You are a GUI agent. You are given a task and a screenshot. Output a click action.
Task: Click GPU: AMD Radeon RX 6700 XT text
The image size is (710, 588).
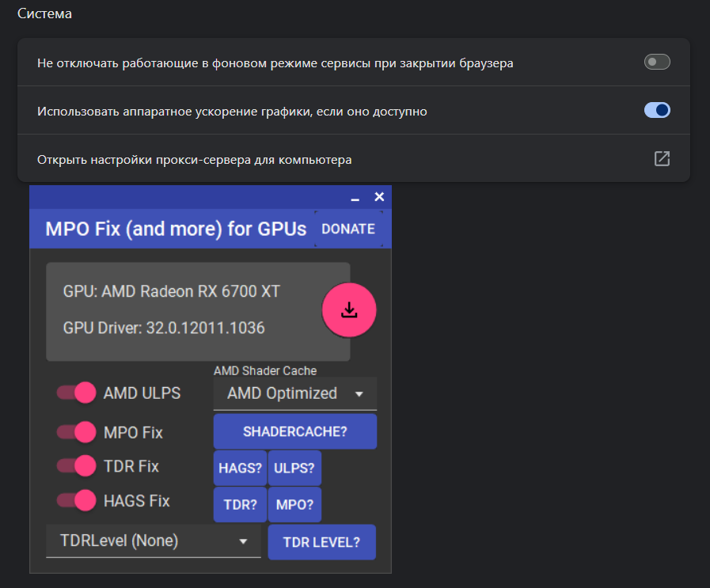pos(172,291)
